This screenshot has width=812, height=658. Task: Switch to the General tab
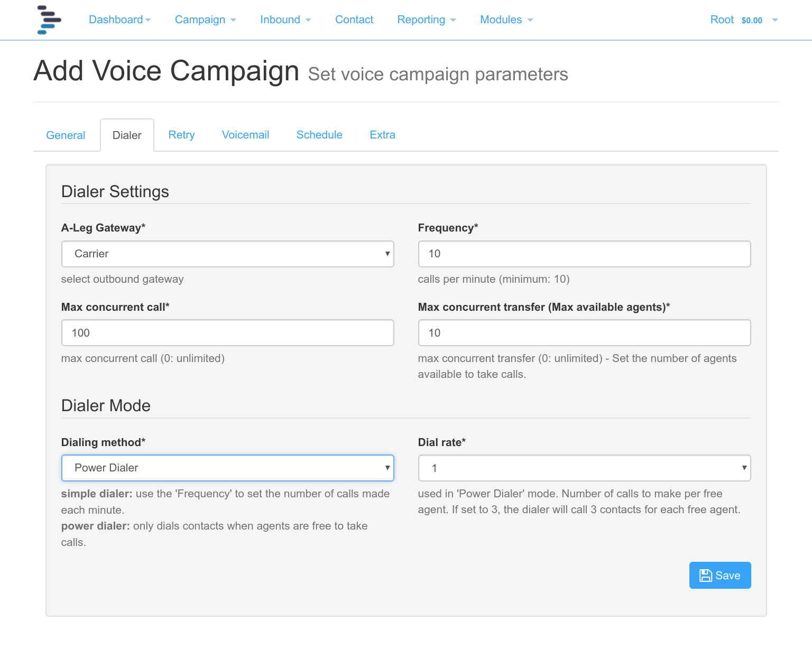pyautogui.click(x=66, y=135)
